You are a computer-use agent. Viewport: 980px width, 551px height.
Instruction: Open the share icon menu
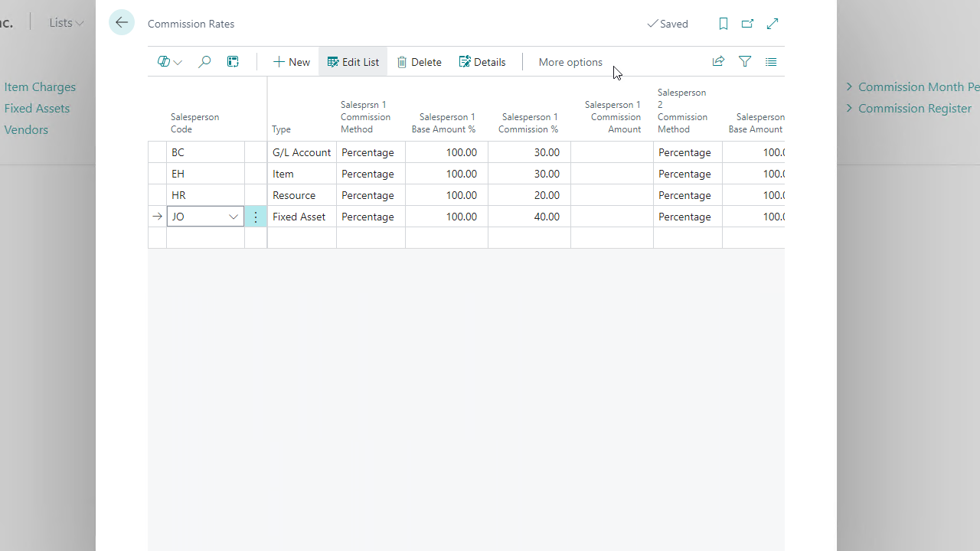tap(718, 62)
